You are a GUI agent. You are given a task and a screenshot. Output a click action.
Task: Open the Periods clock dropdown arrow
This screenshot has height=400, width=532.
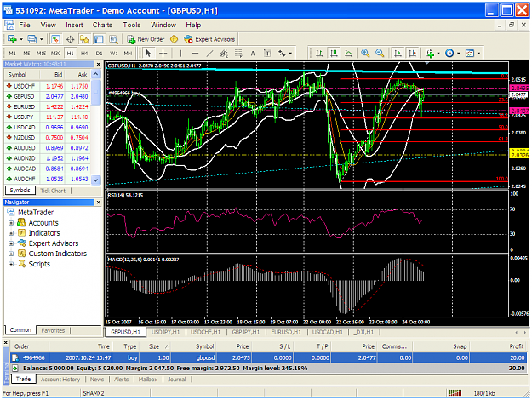pyautogui.click(x=459, y=54)
